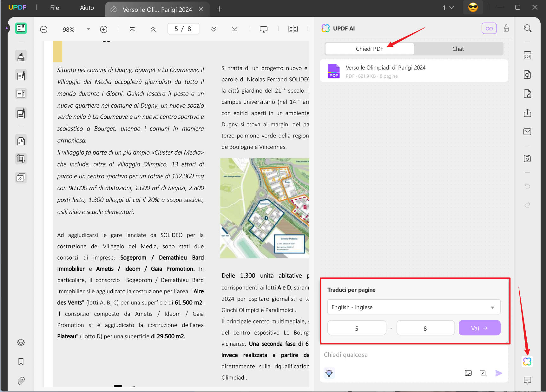
Task: Select the Verso le Oli... Parigi 2024 tab
Action: [157, 10]
